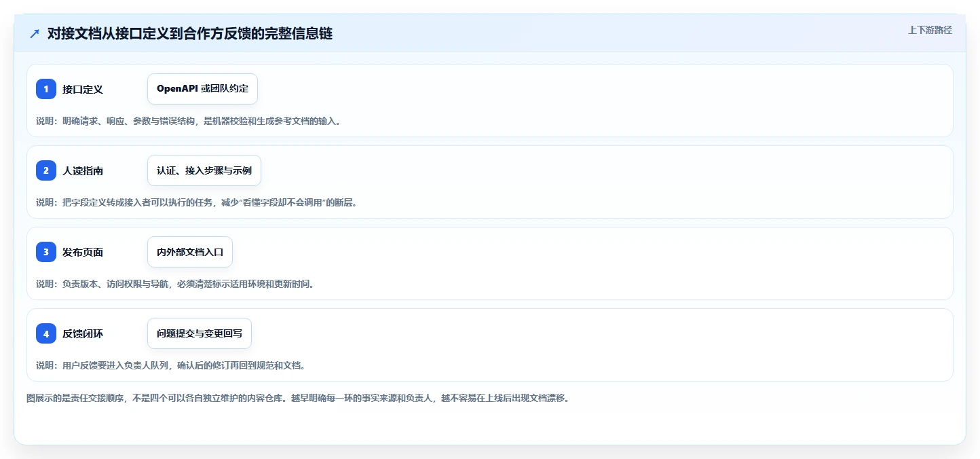This screenshot has width=980, height=459.
Task: Click the description starting '说明：用户反馈要进入'
Action: click(x=171, y=365)
